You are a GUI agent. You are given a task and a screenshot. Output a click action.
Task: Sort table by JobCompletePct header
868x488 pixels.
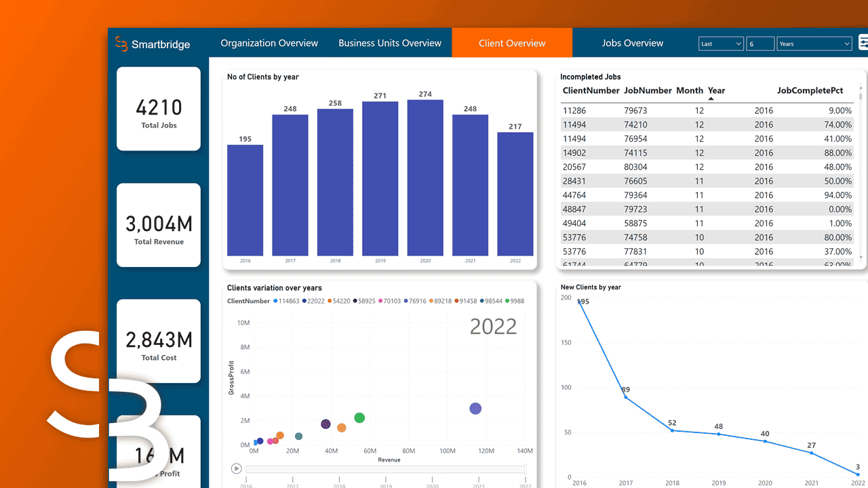click(x=810, y=90)
